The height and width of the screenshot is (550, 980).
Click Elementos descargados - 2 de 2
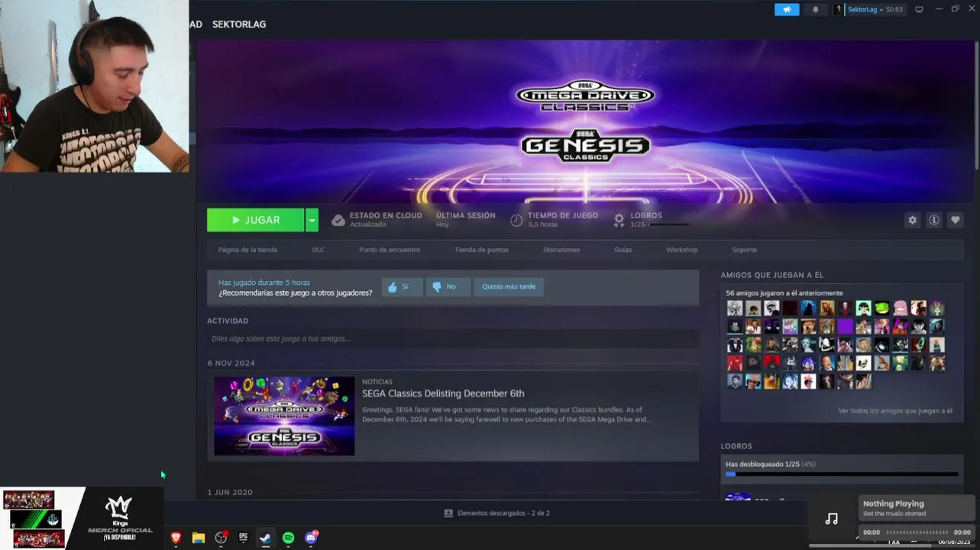[503, 513]
